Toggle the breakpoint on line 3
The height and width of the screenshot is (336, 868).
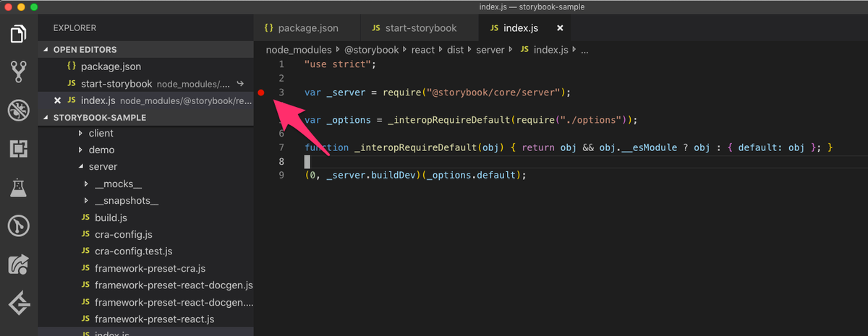[x=261, y=92]
